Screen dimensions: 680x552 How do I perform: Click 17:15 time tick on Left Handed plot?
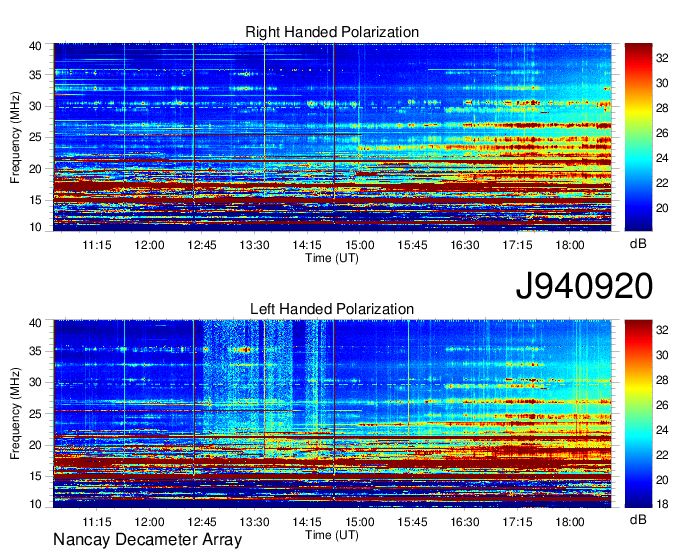(x=517, y=522)
